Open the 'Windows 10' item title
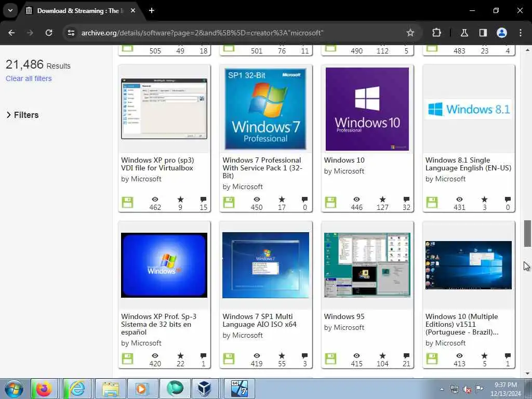 [x=344, y=160]
